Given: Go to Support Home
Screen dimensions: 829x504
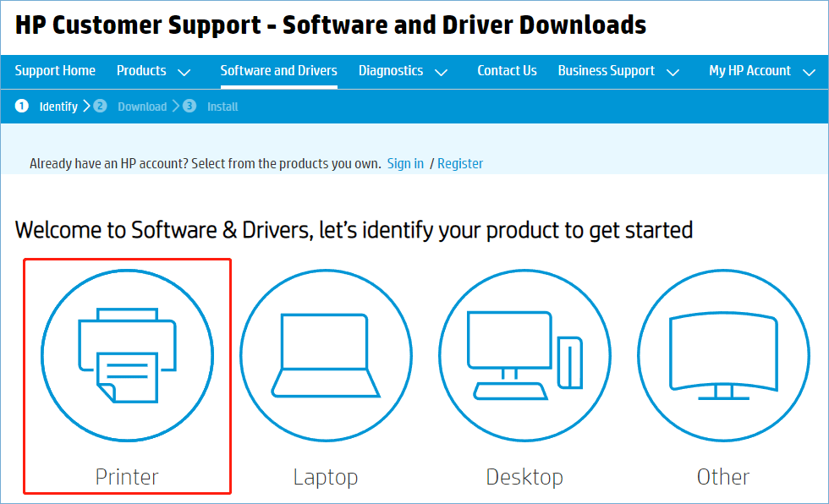Looking at the screenshot, I should (x=55, y=71).
